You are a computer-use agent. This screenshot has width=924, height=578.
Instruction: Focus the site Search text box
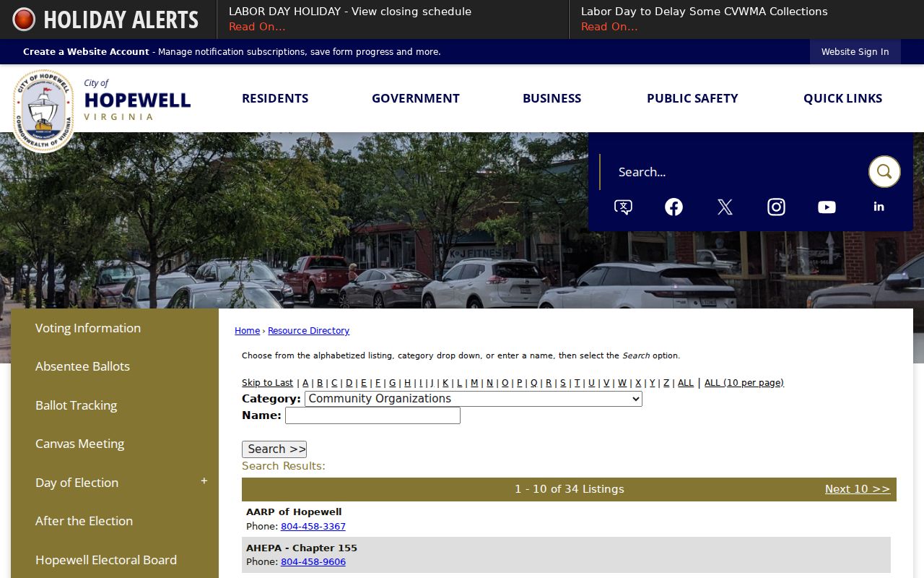pos(734,172)
